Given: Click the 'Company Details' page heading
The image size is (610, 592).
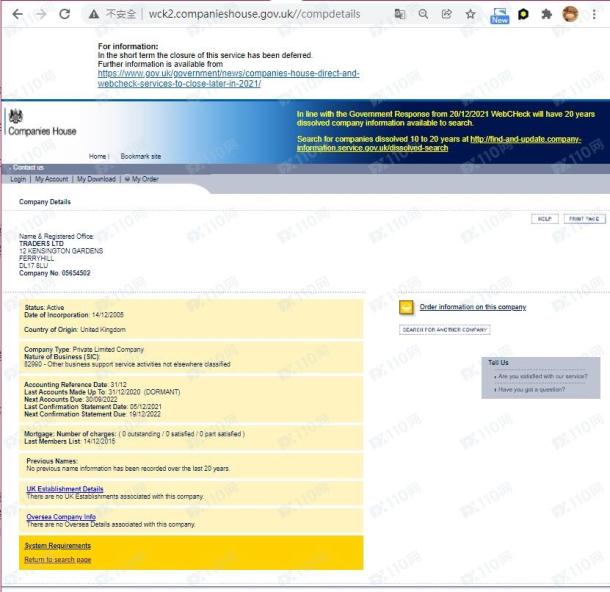Looking at the screenshot, I should 45,202.
